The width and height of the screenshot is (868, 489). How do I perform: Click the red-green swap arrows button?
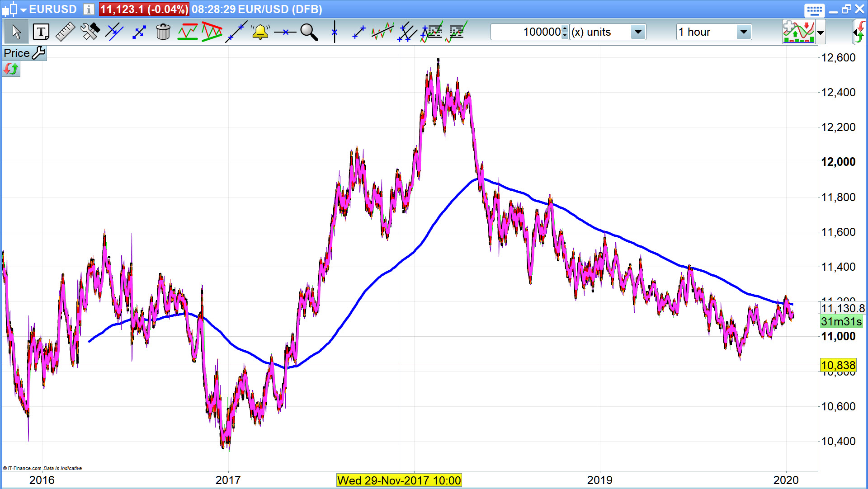point(11,69)
